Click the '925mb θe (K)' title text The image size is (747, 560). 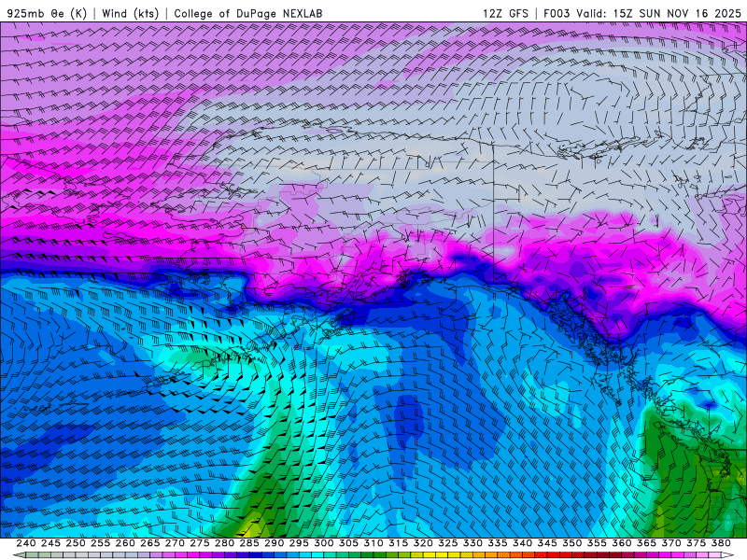(47, 13)
